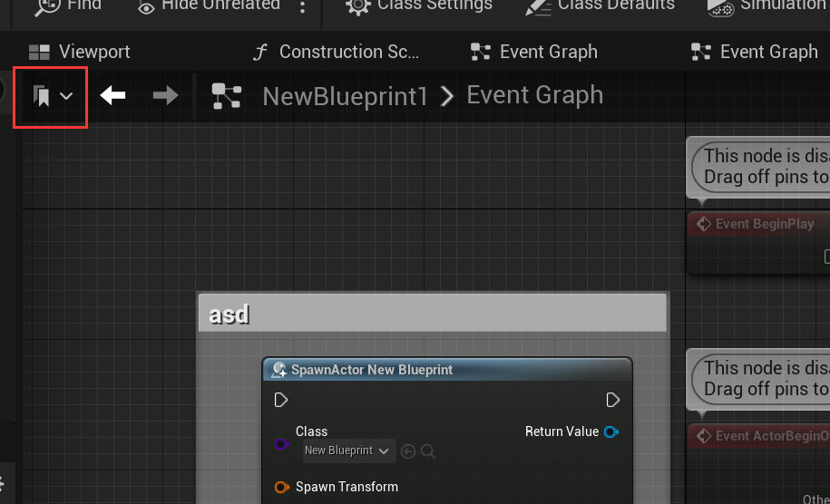Open Hide Unrelated options menu dots

click(302, 7)
